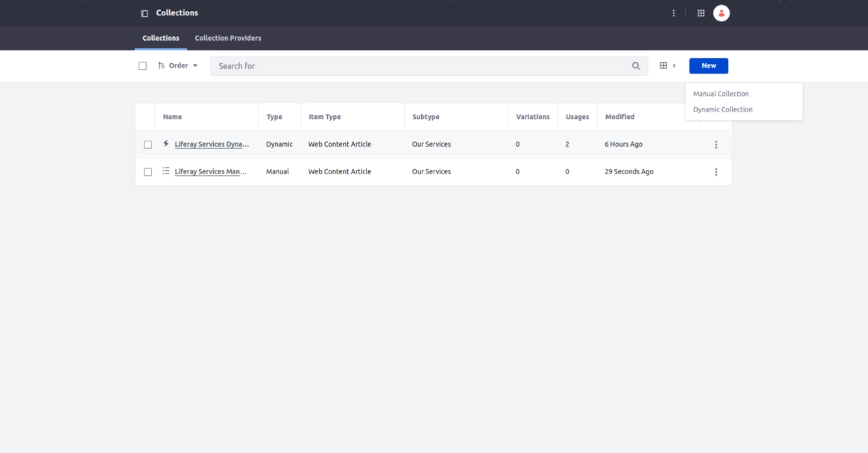The height and width of the screenshot is (453, 868).
Task: Click the Collections page title
Action: 177,12
